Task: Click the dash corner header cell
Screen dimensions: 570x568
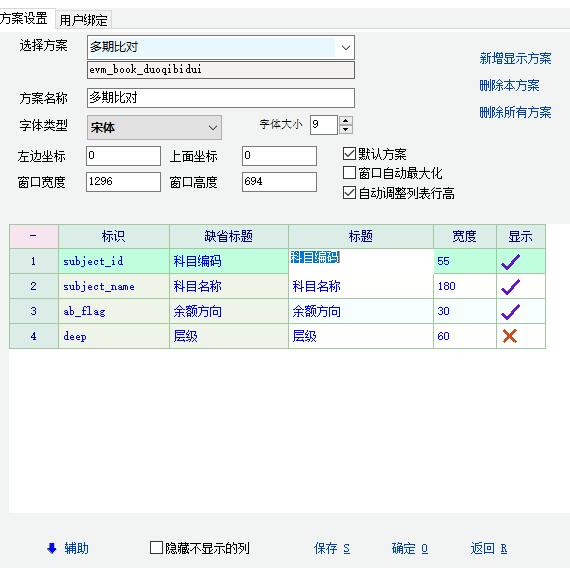Action: click(33, 236)
